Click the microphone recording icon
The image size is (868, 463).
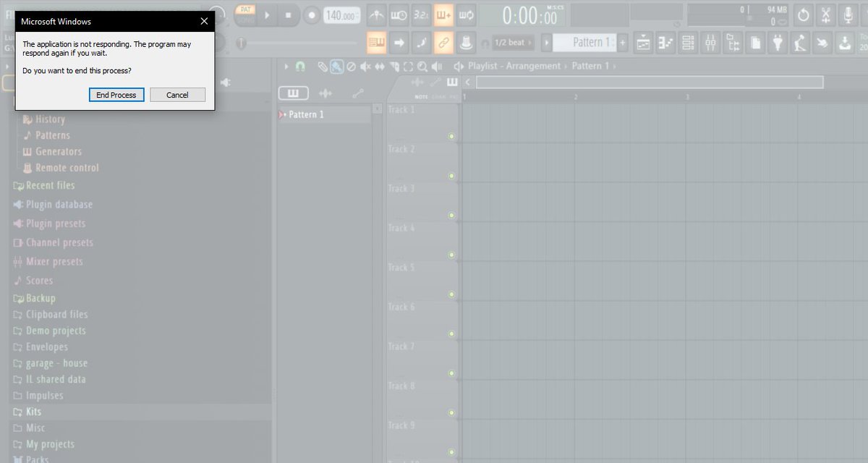click(847, 14)
